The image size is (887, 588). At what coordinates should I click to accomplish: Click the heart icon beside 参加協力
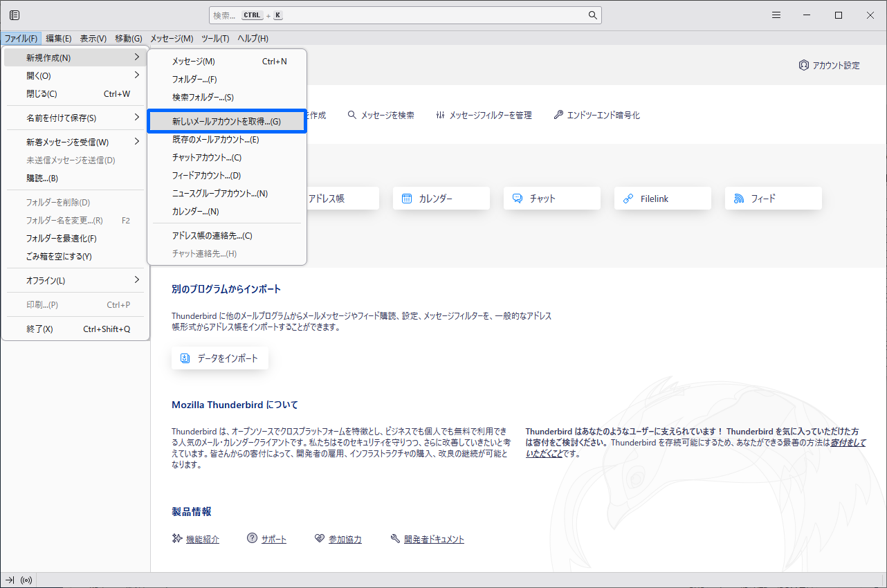[x=319, y=539]
